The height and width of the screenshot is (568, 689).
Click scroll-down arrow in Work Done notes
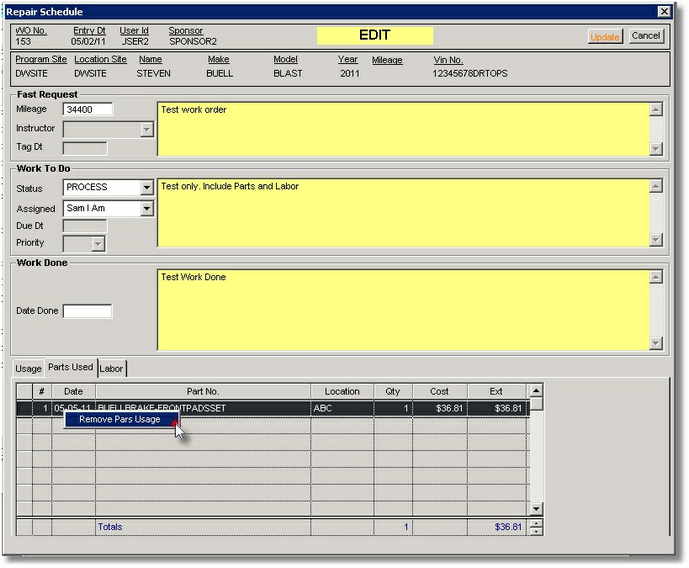coord(656,343)
